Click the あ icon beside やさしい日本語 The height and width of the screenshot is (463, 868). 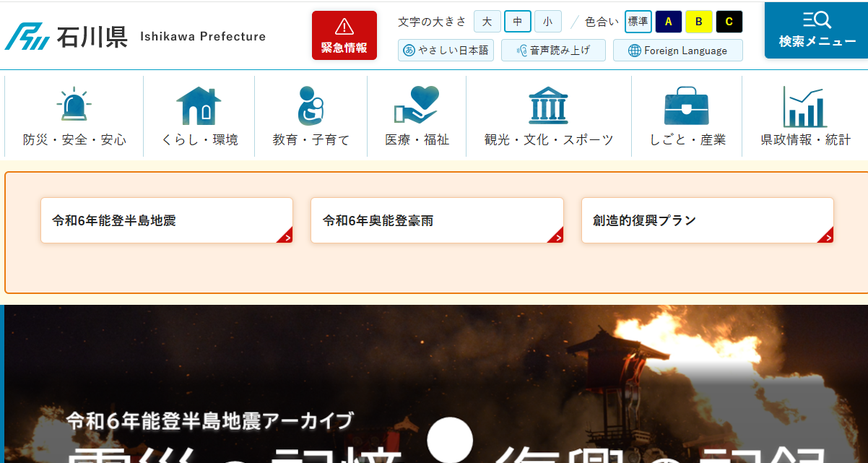click(409, 51)
